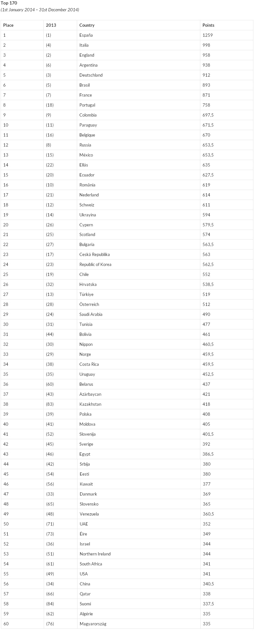
Task: Click the Place column header
Action: click(x=8, y=25)
